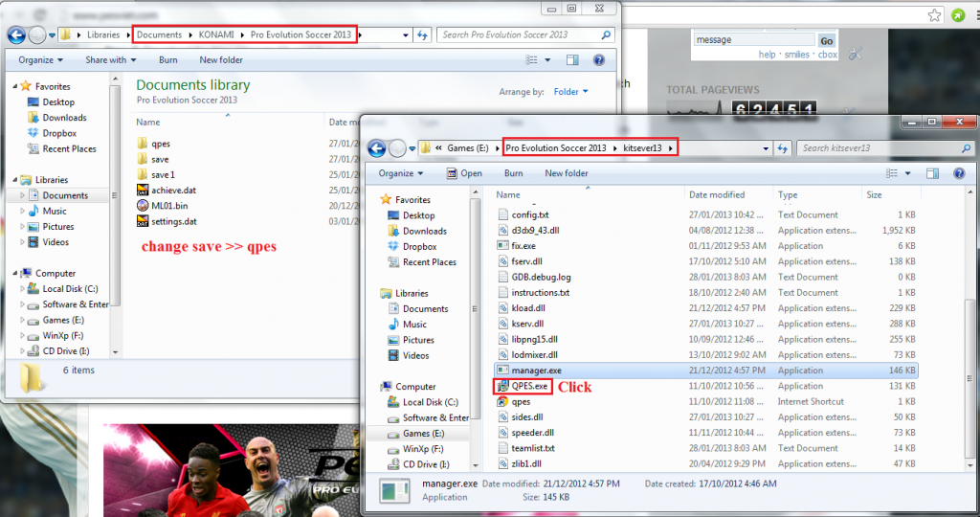Open address history dropdown in kitsever13 window
Image resolution: width=980 pixels, height=517 pixels.
click(766, 148)
